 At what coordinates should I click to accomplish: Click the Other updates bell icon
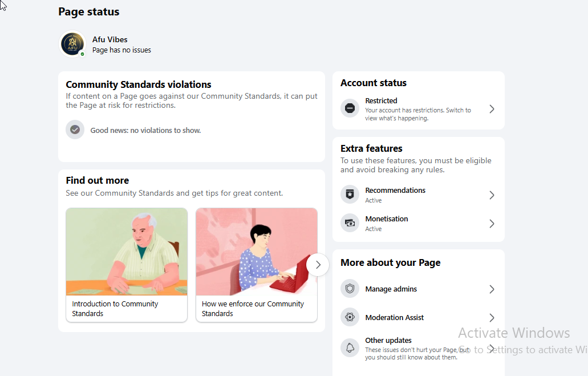350,348
